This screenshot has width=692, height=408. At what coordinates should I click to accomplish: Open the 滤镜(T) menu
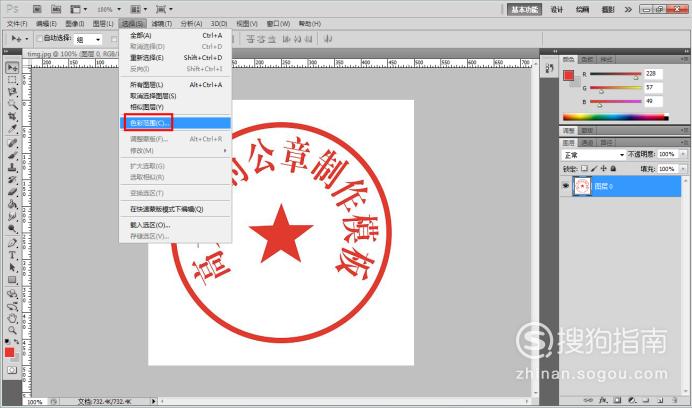162,23
